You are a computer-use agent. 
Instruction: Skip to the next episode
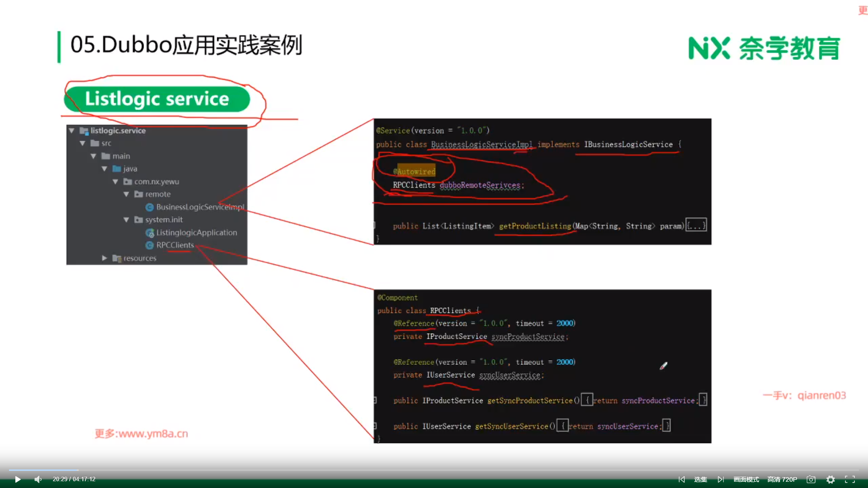click(x=721, y=479)
